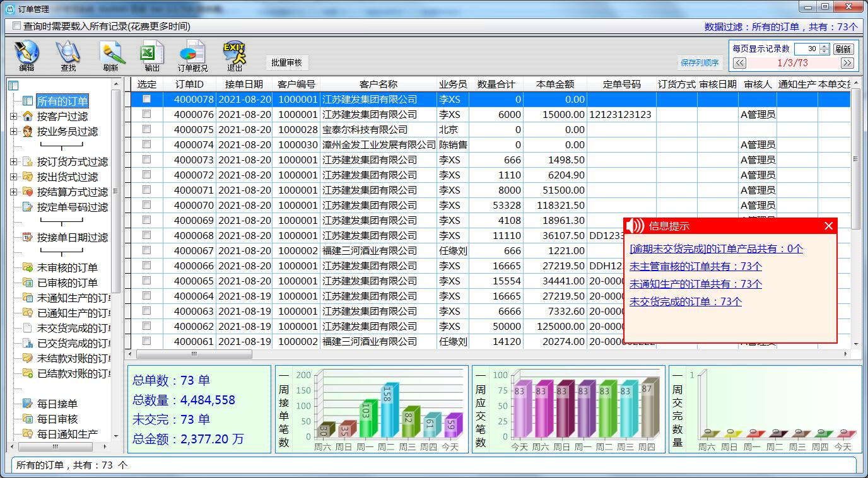Click the 每页显示记录数 value field

pos(807,49)
